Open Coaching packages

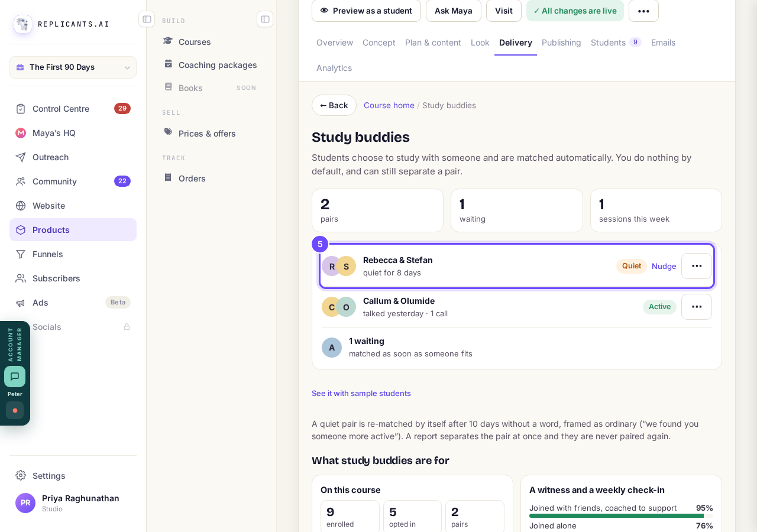211,65
